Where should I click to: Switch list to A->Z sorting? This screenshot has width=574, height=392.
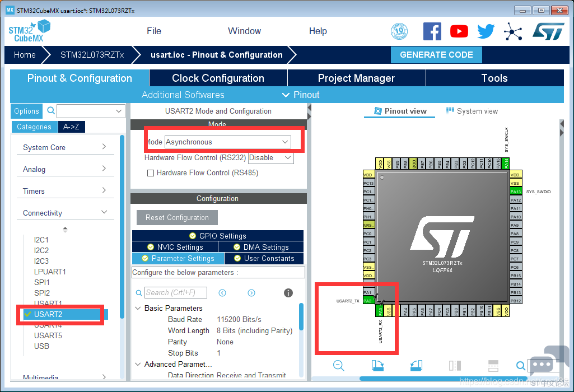tap(71, 127)
